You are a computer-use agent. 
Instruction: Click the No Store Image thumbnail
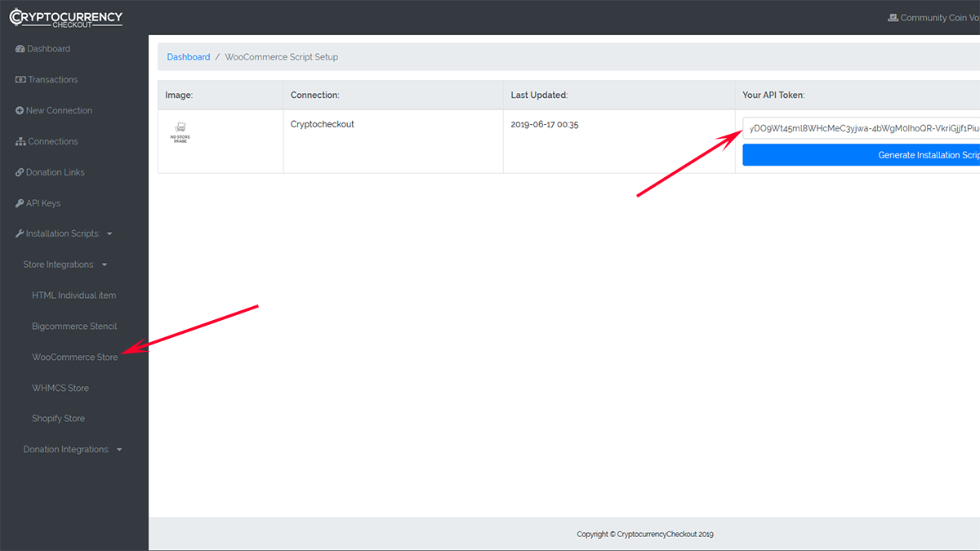180,132
